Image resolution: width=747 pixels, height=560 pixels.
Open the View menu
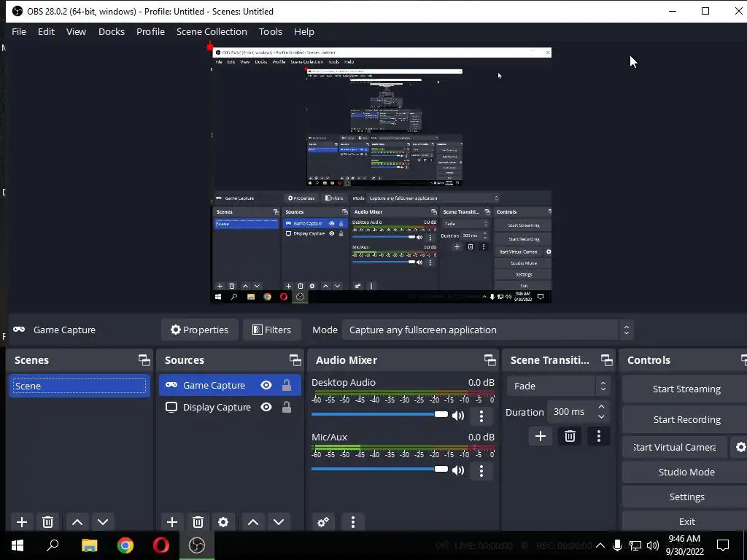pos(76,31)
